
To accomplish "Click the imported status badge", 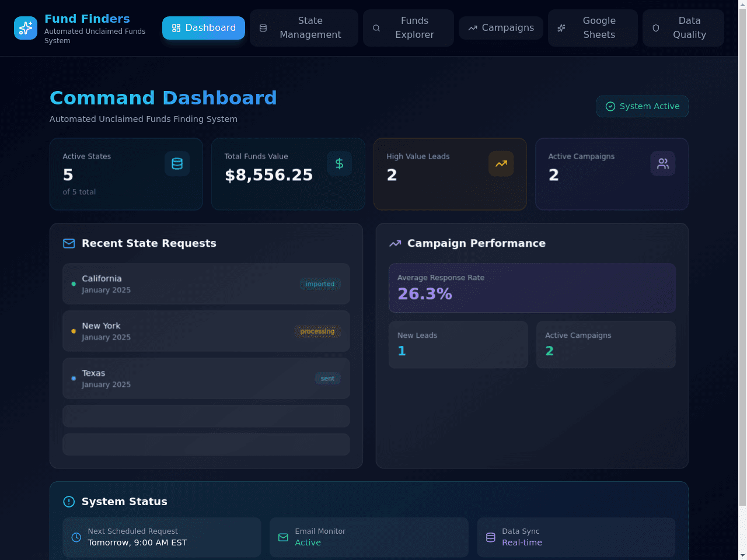I will (x=320, y=284).
